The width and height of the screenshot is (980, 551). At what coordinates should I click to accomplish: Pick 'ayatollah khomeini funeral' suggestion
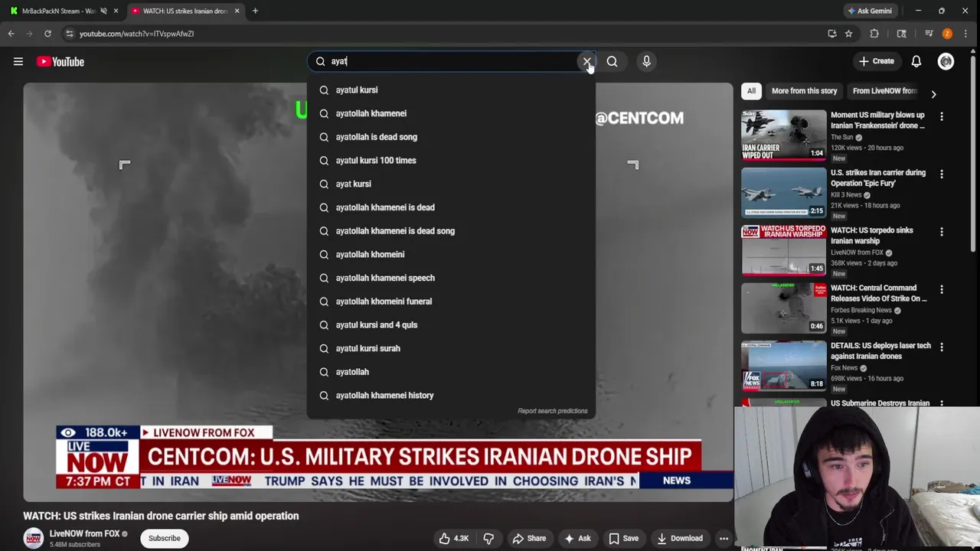pos(451,301)
